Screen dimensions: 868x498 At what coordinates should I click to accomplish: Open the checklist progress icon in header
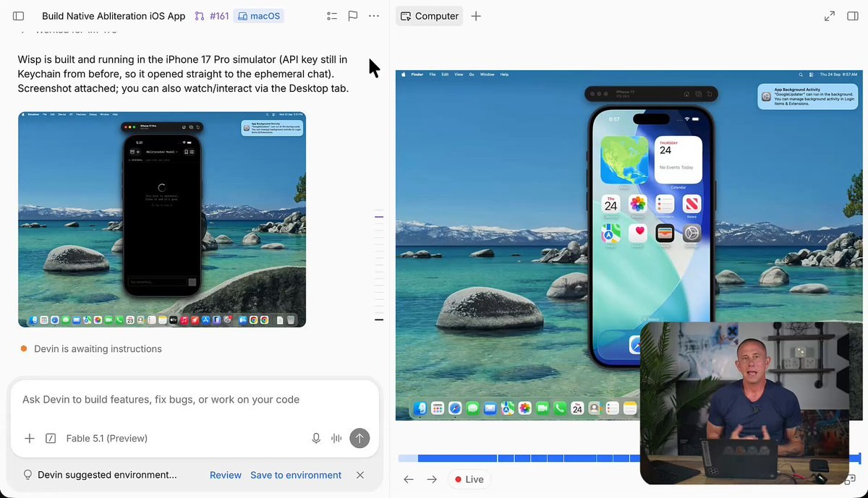[x=332, y=16]
